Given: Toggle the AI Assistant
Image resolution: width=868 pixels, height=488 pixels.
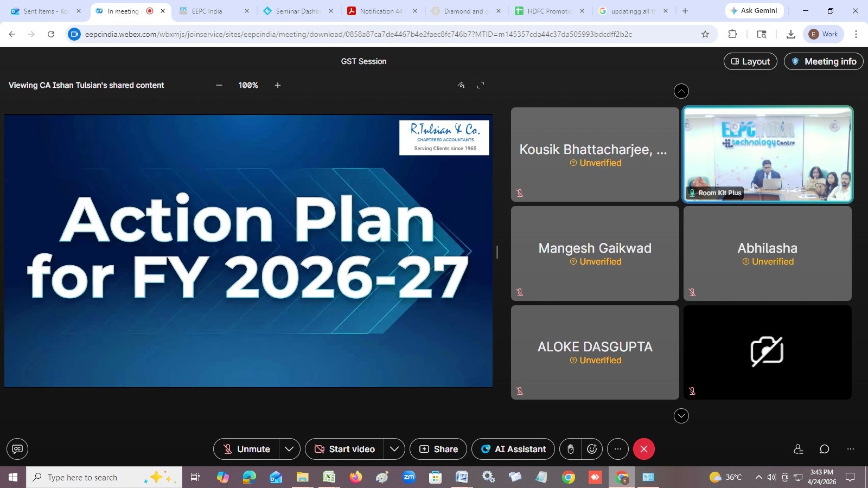Looking at the screenshot, I should point(513,449).
